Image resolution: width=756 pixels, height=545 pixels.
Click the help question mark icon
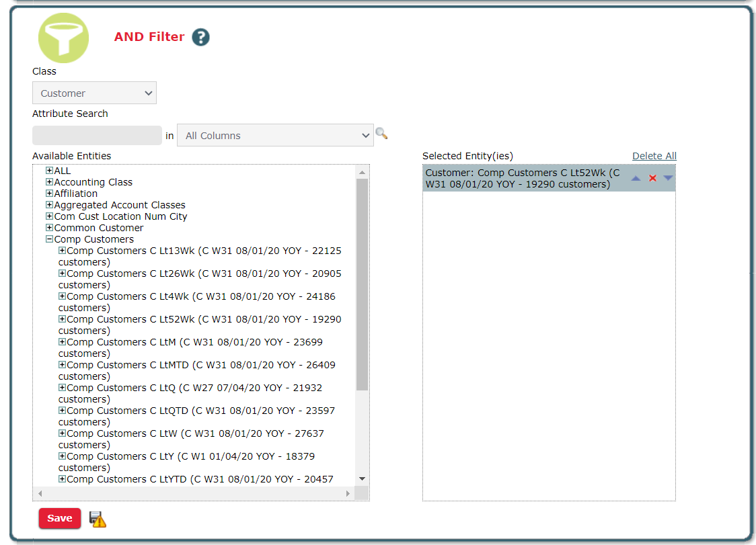tap(200, 38)
